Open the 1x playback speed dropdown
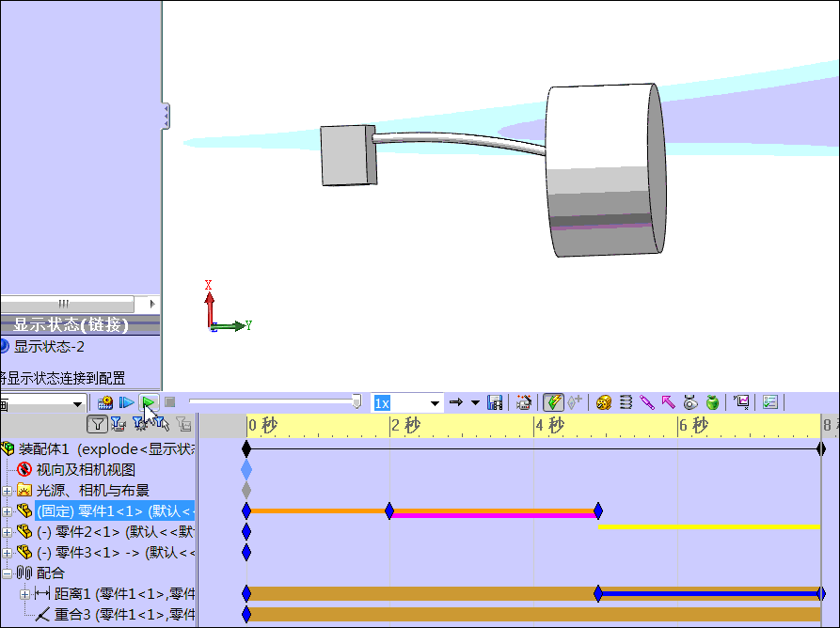The height and width of the screenshot is (628, 840). (x=435, y=402)
